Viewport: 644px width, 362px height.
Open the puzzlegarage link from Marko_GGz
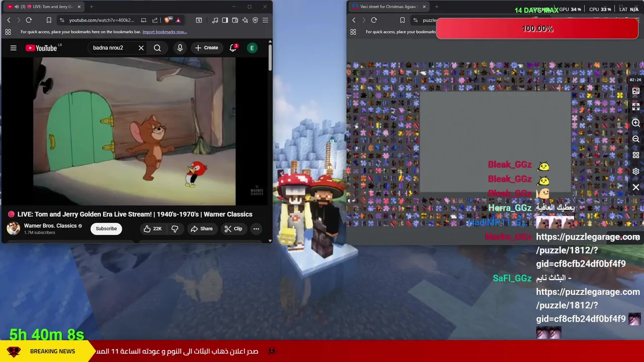click(588, 250)
